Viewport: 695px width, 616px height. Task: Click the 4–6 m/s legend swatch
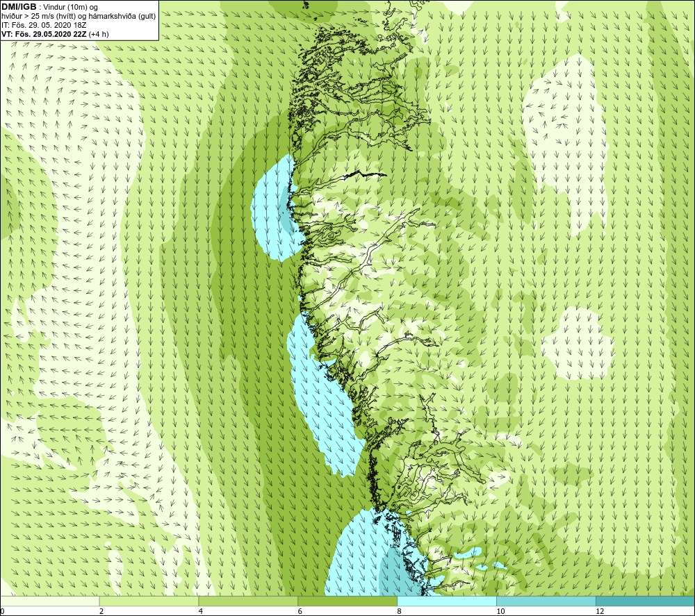pos(248,601)
